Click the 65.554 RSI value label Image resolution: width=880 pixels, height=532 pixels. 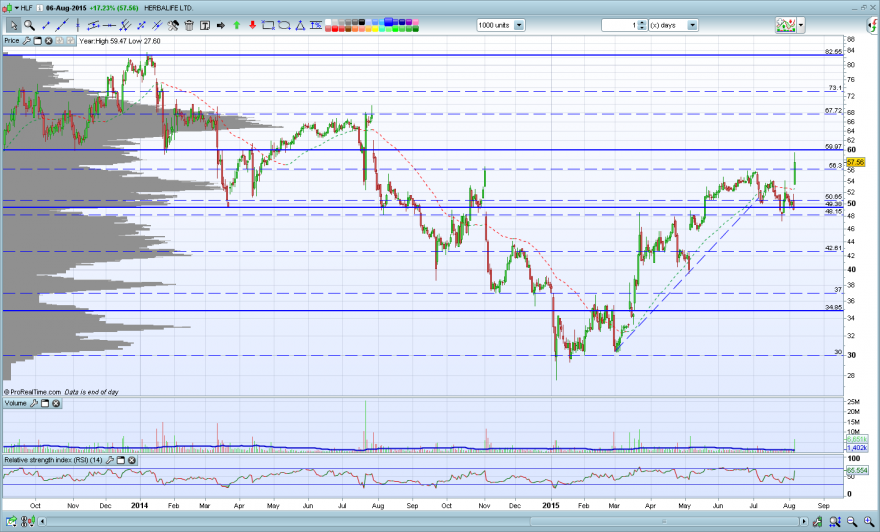click(x=856, y=470)
